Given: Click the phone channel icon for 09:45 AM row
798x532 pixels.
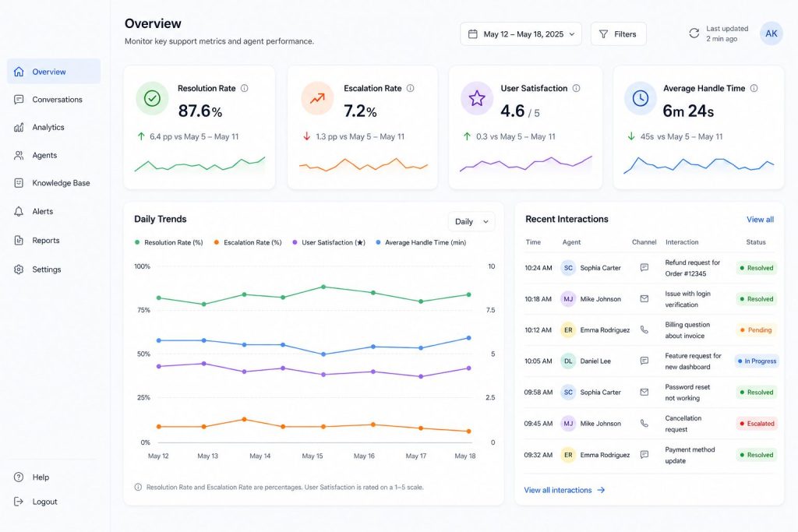Looking at the screenshot, I should click(644, 423).
